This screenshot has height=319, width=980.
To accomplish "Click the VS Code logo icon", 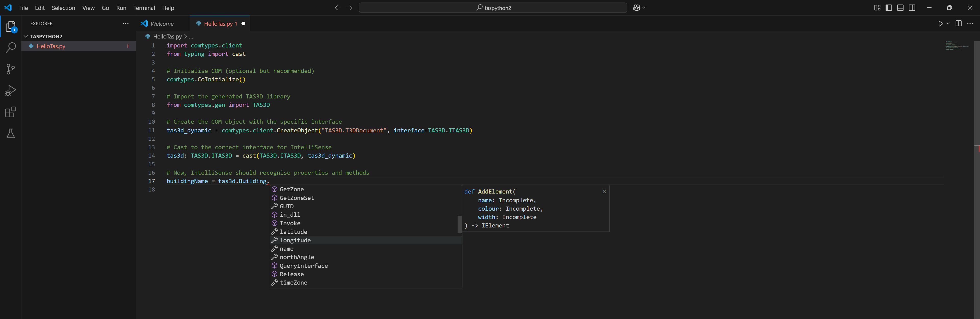I will [x=8, y=8].
